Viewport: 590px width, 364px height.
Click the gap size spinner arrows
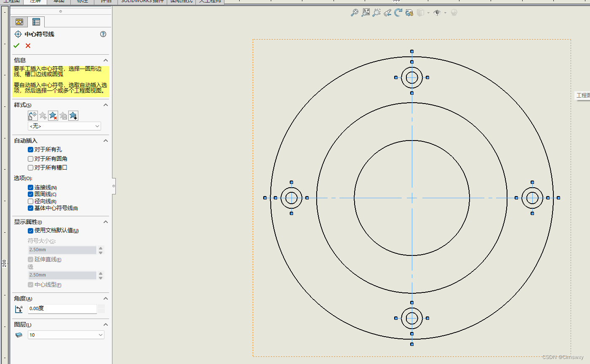point(101,275)
